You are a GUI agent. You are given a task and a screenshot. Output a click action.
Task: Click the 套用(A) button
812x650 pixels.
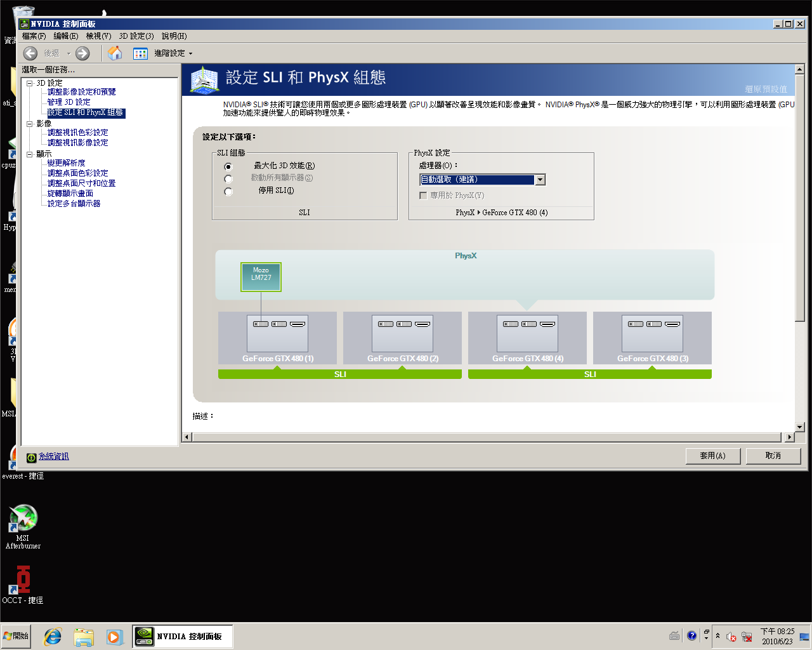coord(713,456)
